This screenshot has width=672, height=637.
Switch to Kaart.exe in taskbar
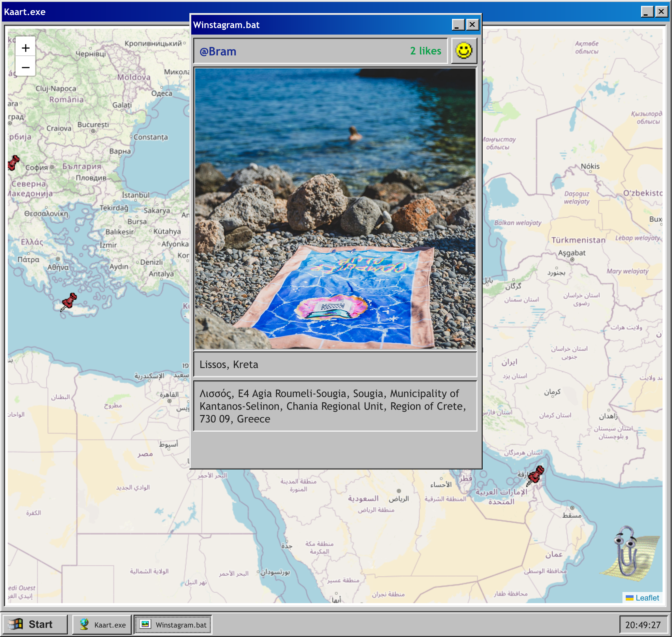coord(102,624)
